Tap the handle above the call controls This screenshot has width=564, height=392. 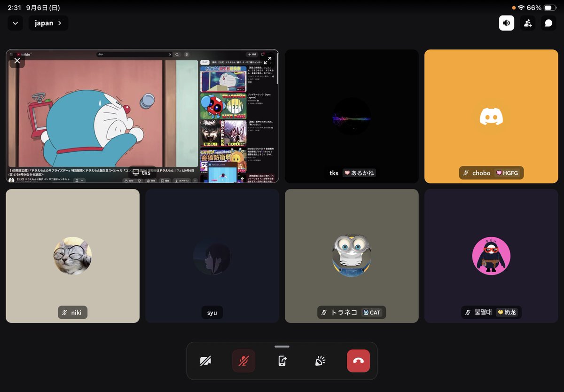282,347
